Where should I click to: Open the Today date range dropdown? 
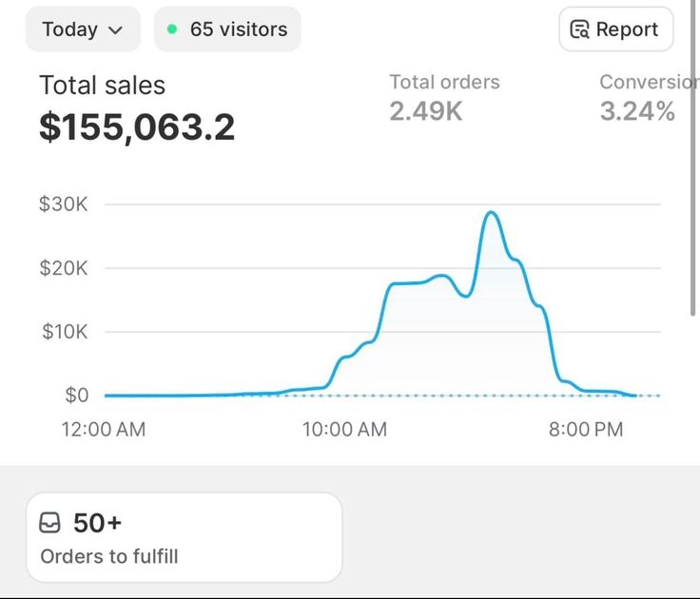pyautogui.click(x=83, y=29)
